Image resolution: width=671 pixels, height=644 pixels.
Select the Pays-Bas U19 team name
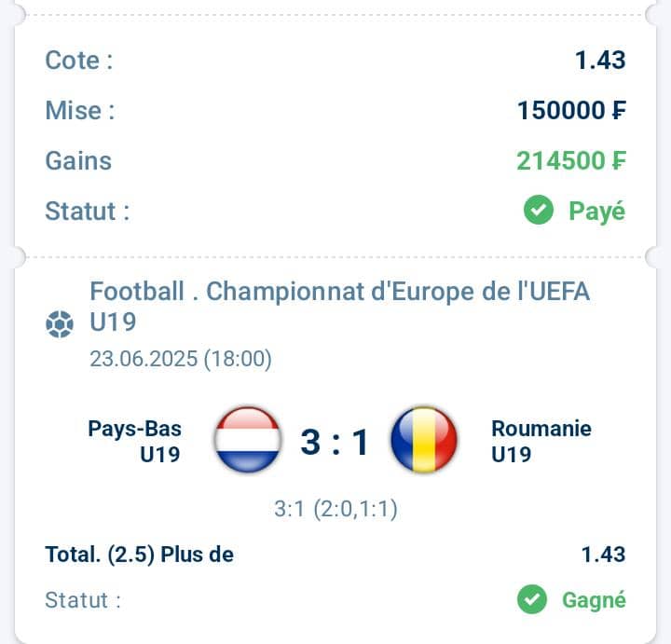coord(135,441)
